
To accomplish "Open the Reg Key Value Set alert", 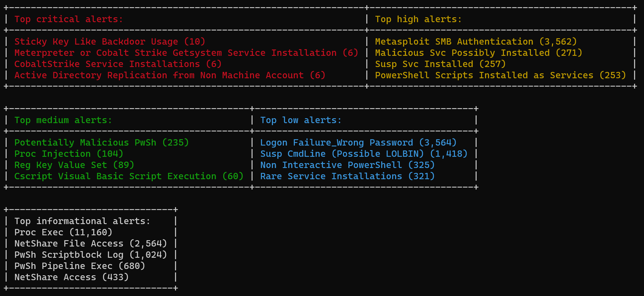I will click(74, 165).
